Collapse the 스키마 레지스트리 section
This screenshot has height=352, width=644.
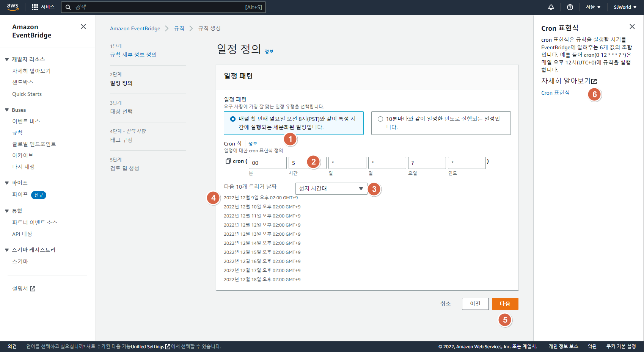tap(7, 250)
